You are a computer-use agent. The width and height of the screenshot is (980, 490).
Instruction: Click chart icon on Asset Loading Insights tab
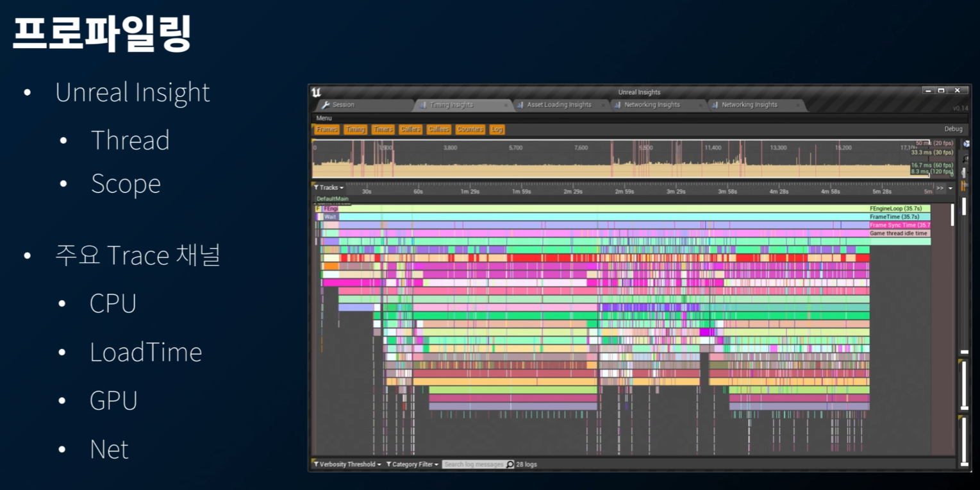click(520, 105)
